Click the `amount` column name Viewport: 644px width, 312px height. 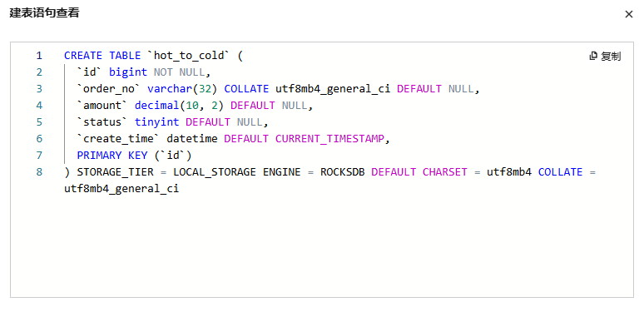pos(102,106)
